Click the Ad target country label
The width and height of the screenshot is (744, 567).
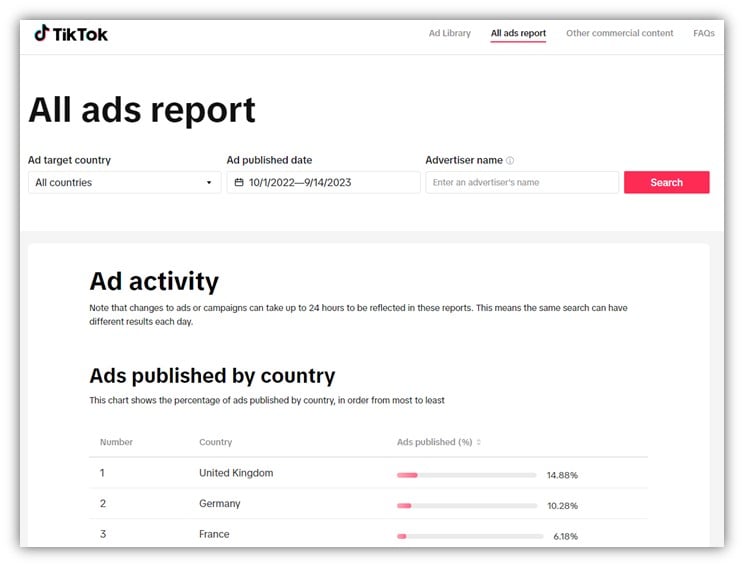point(69,160)
